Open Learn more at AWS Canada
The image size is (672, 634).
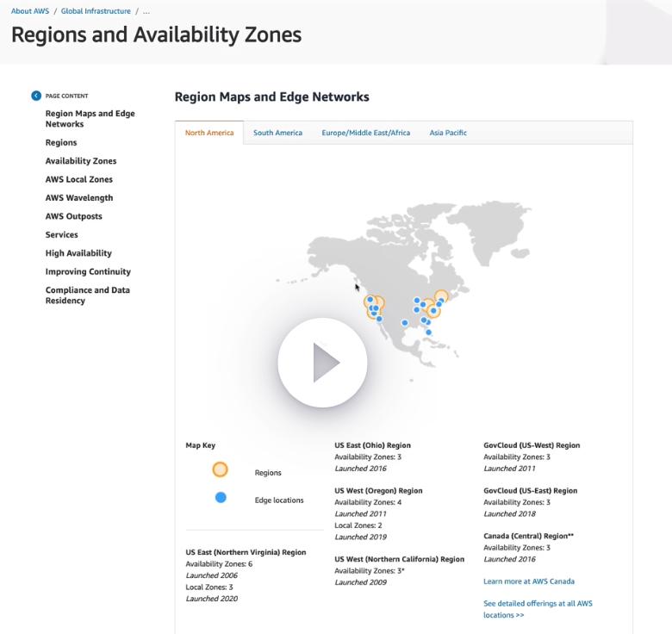pyautogui.click(x=528, y=581)
